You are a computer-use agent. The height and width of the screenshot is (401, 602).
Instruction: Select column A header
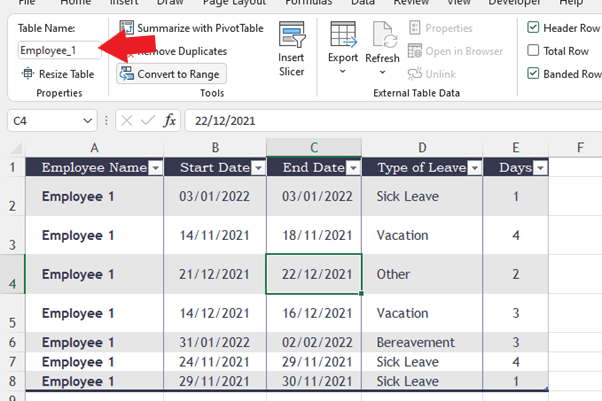[94, 147]
